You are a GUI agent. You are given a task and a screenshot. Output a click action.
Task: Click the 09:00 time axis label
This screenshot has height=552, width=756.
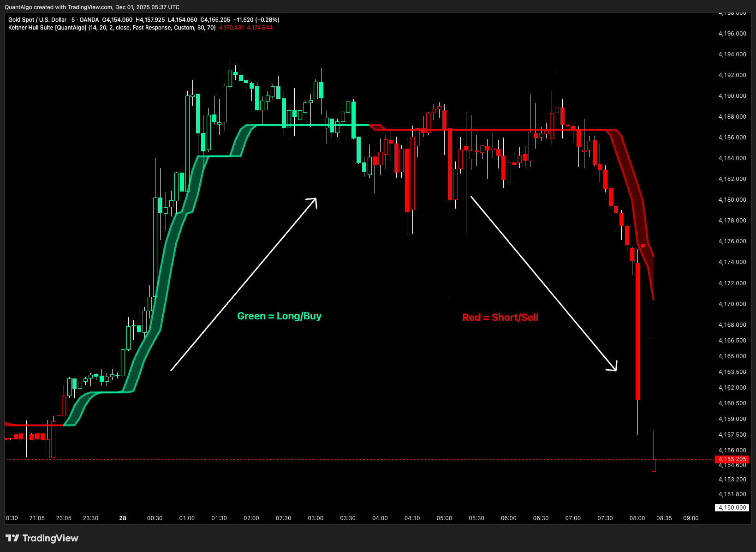[x=691, y=518]
